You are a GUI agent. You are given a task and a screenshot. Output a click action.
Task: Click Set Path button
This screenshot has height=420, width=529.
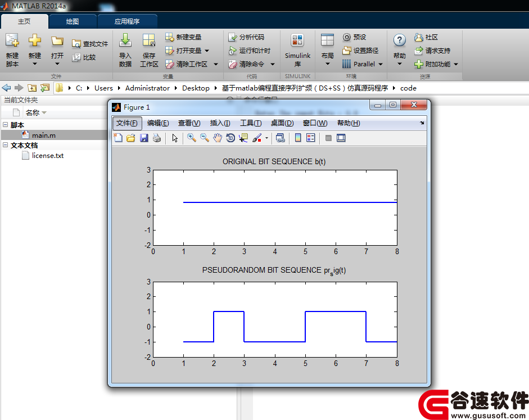[360, 51]
